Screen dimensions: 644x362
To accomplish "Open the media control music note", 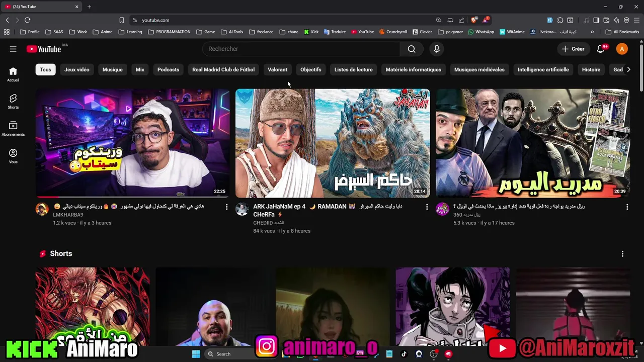I will (587, 20).
